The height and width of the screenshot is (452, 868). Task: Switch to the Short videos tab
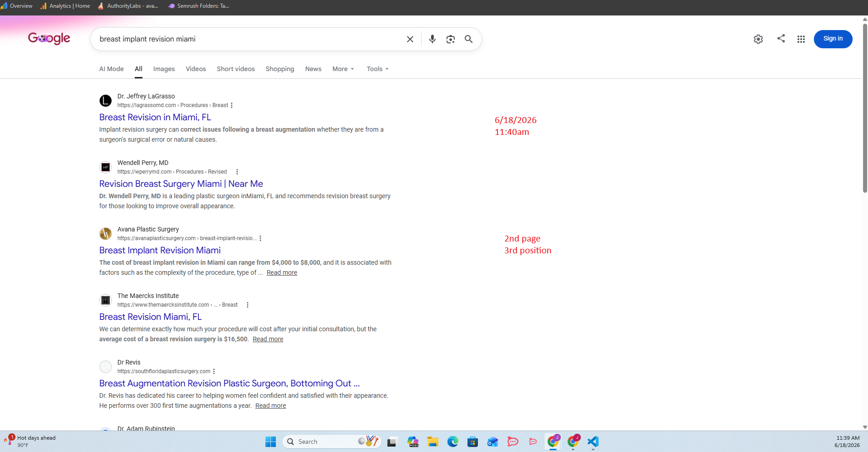pos(236,69)
